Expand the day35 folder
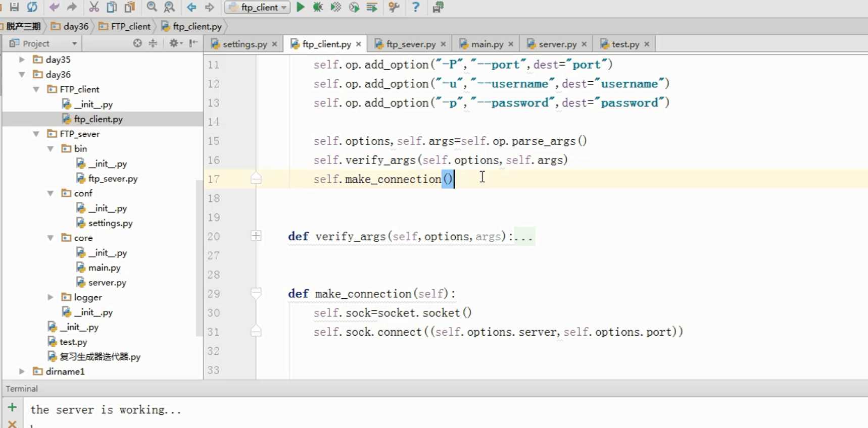 coord(22,60)
